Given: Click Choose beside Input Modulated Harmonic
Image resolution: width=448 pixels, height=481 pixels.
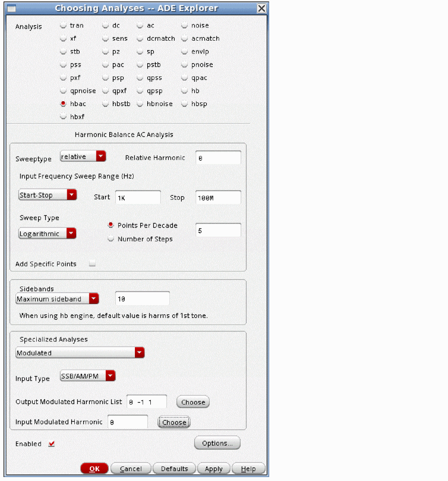Looking at the screenshot, I should [x=174, y=422].
